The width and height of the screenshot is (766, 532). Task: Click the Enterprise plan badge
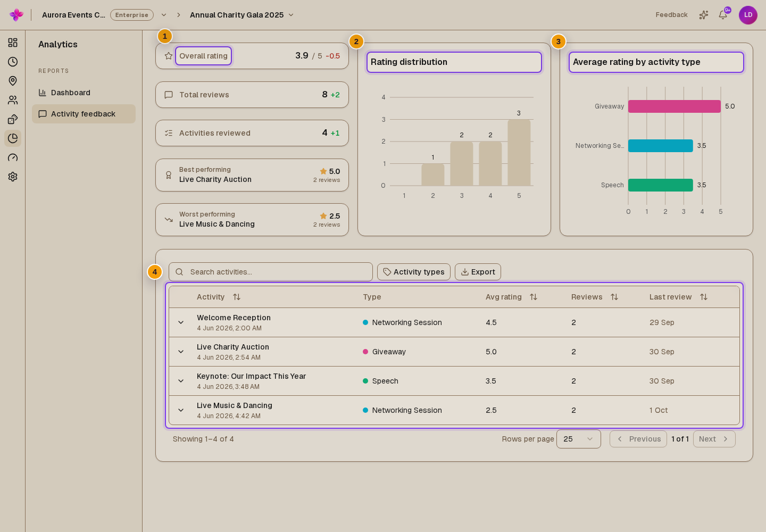132,15
